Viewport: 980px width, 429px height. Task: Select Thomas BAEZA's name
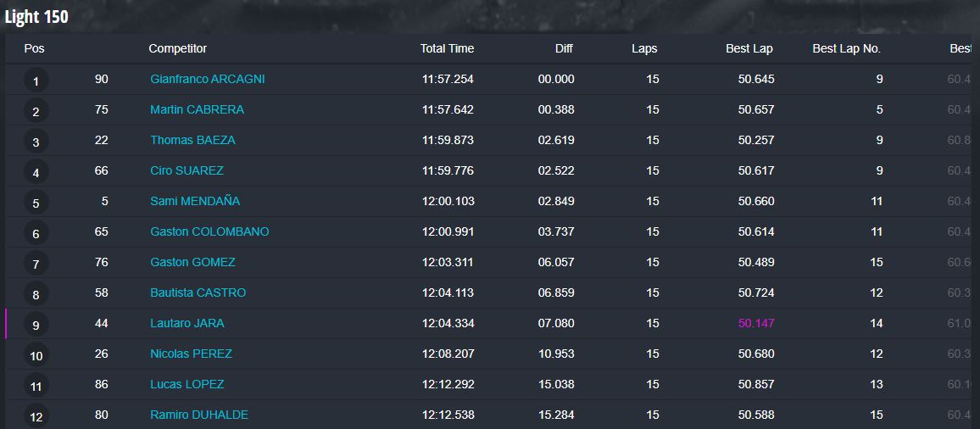tap(192, 140)
